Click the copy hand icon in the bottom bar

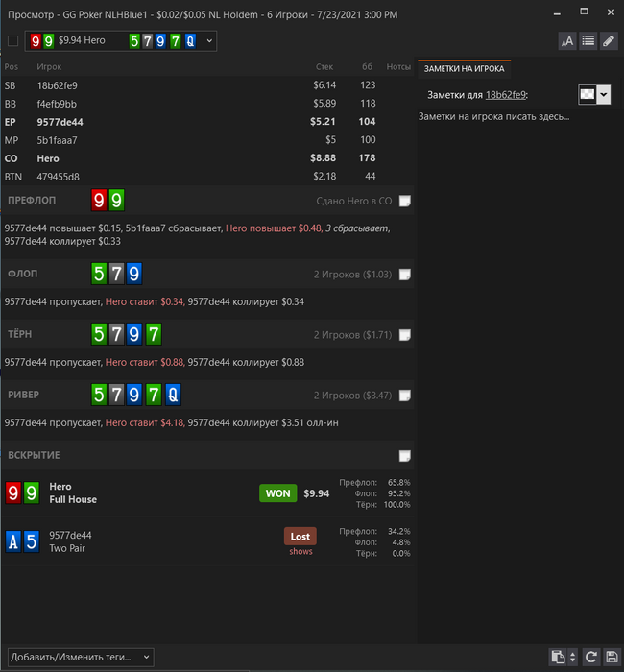558,657
